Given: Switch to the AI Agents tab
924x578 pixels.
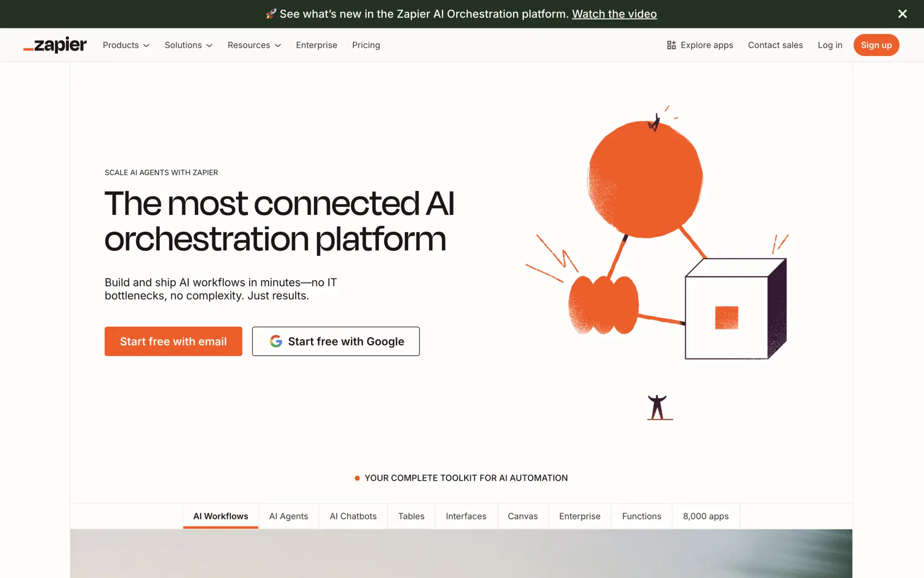Looking at the screenshot, I should click(x=288, y=516).
